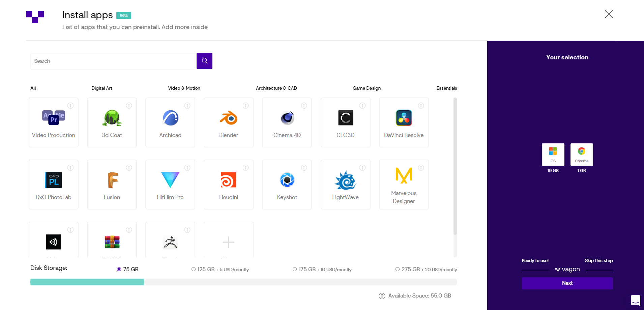Select the CLO3D app tile

[346, 122]
